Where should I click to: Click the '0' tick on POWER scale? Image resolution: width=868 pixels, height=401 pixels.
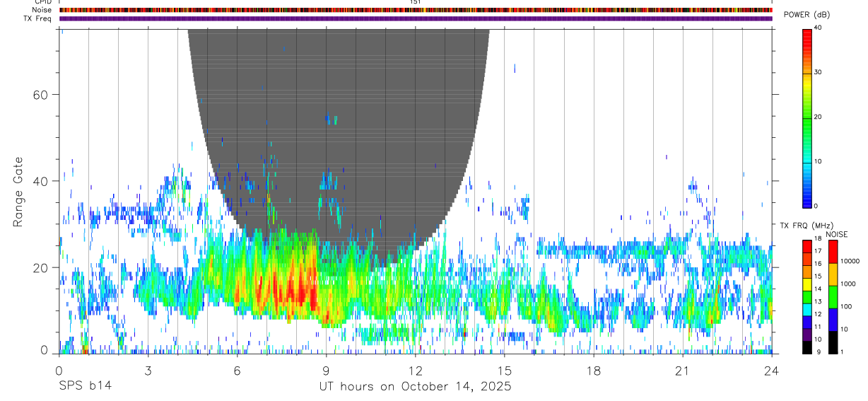[817, 206]
